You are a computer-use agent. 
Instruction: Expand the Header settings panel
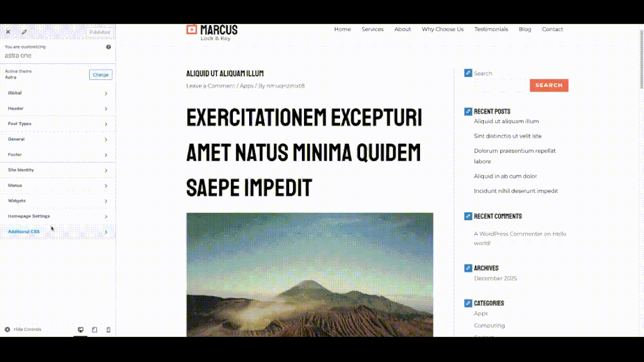(x=57, y=108)
